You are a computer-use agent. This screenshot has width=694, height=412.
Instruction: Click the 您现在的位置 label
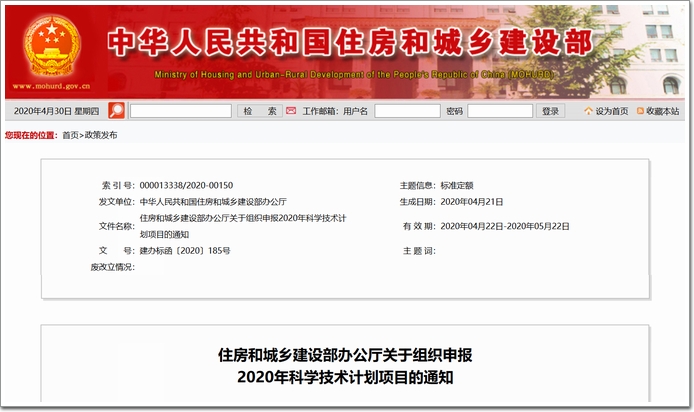[x=31, y=135]
